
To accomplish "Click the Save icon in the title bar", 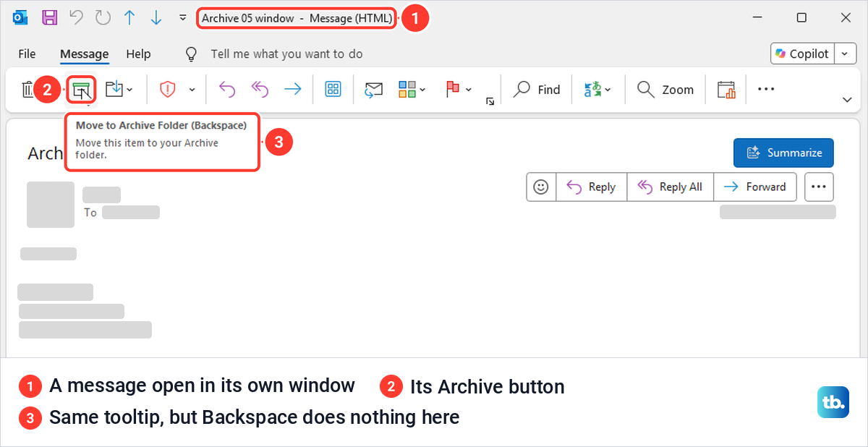I will pyautogui.click(x=49, y=18).
